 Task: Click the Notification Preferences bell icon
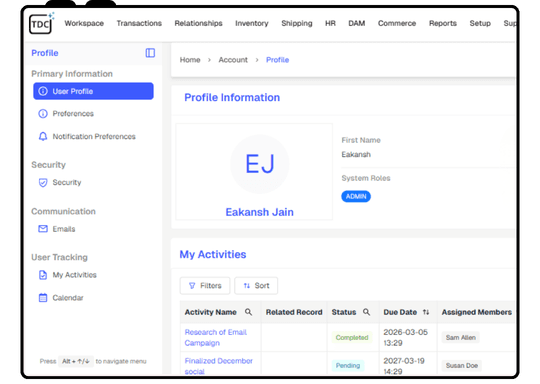(43, 136)
